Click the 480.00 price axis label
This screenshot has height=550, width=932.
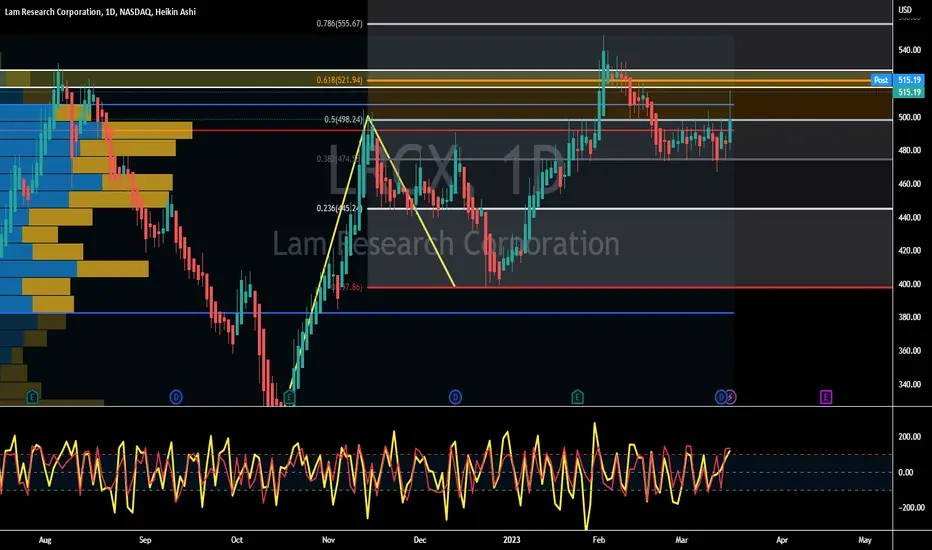coord(909,150)
